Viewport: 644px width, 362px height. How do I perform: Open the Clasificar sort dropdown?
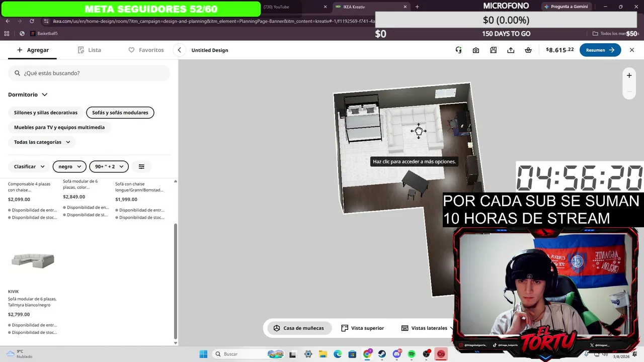(29, 166)
